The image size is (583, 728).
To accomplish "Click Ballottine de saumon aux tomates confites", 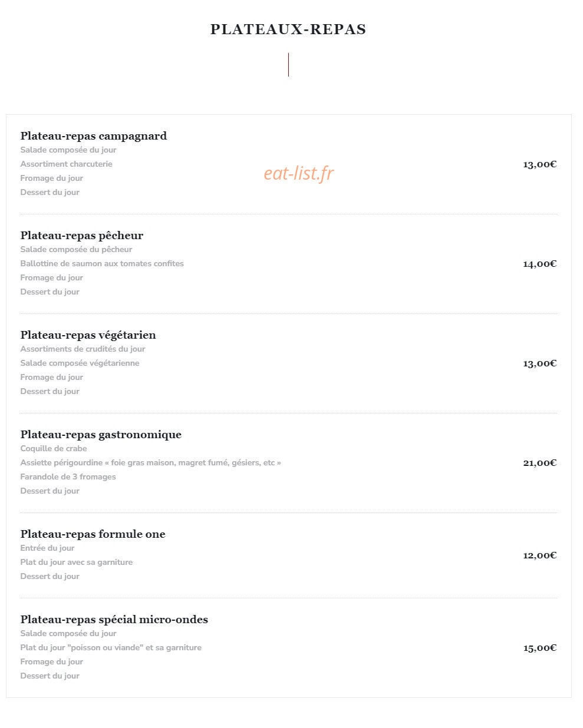I will 102,263.
